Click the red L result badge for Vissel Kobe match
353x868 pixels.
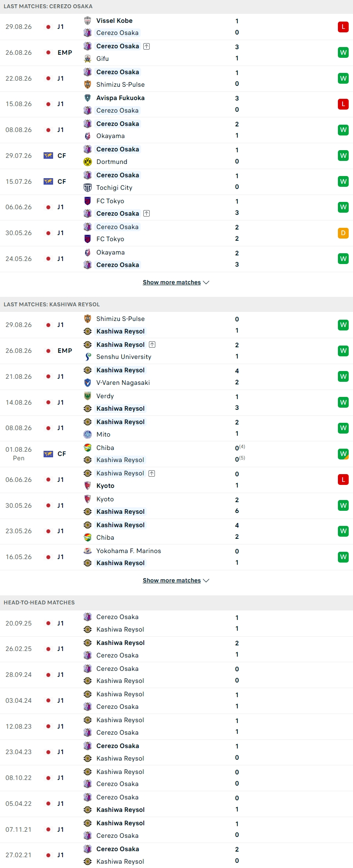[x=343, y=27]
